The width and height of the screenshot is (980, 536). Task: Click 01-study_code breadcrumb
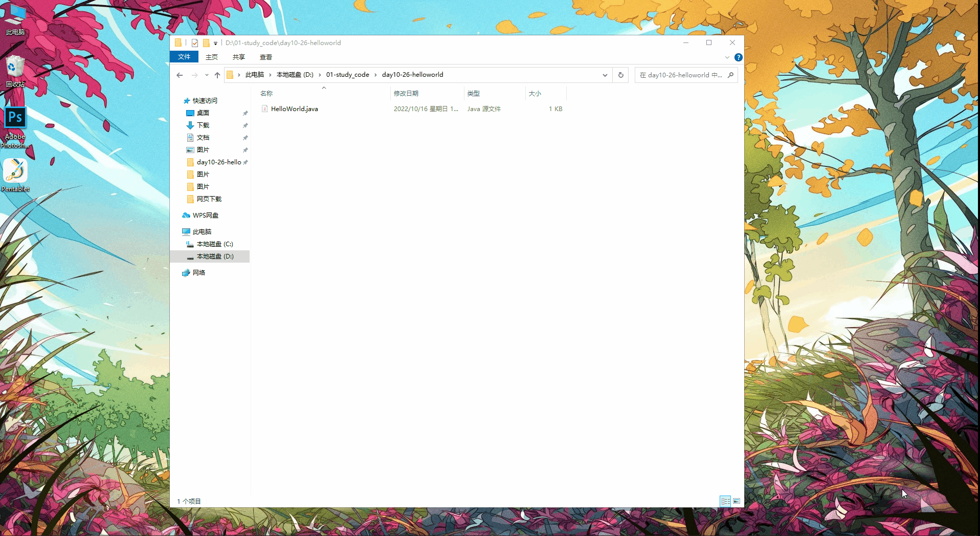(347, 75)
